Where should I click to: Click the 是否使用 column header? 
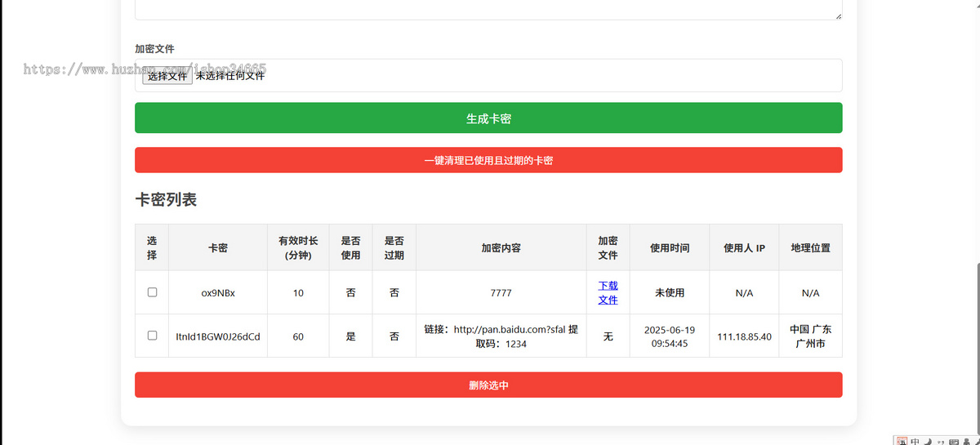click(351, 247)
